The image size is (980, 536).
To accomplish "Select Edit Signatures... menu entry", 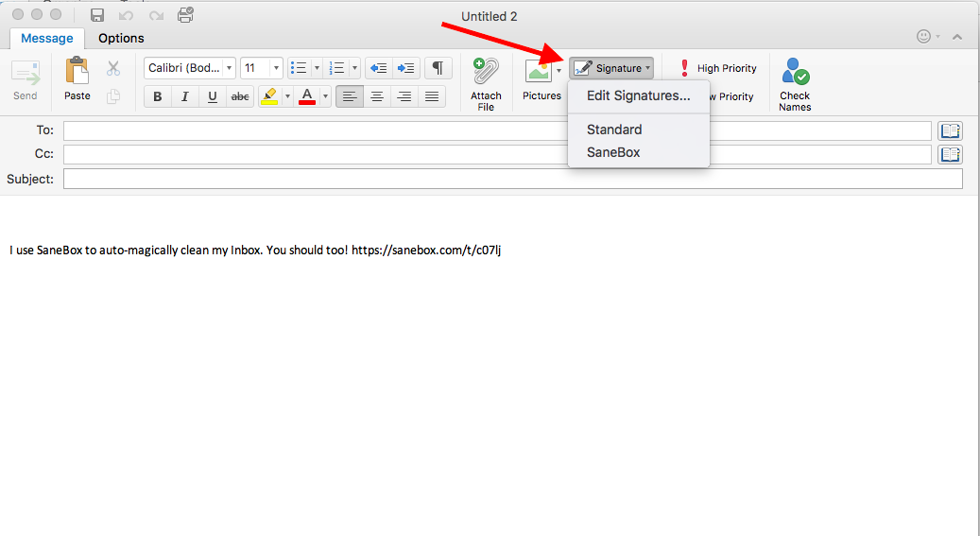I will 638,95.
